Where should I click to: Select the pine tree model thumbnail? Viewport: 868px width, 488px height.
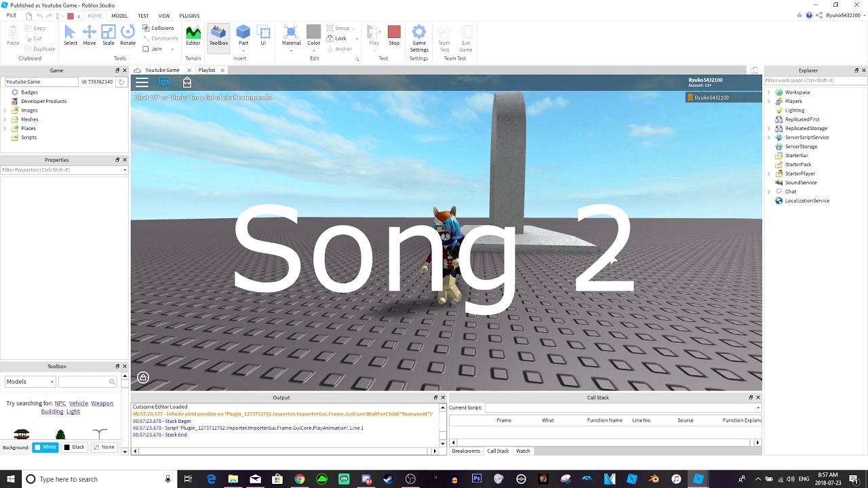60,434
